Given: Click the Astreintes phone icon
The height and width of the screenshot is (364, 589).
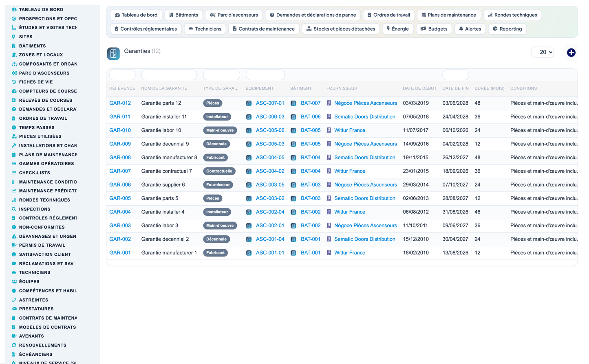Looking at the screenshot, I should [14, 300].
